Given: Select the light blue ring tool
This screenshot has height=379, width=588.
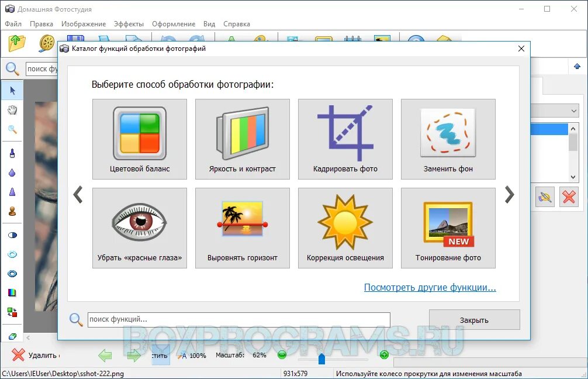Looking at the screenshot, I should (12, 254).
